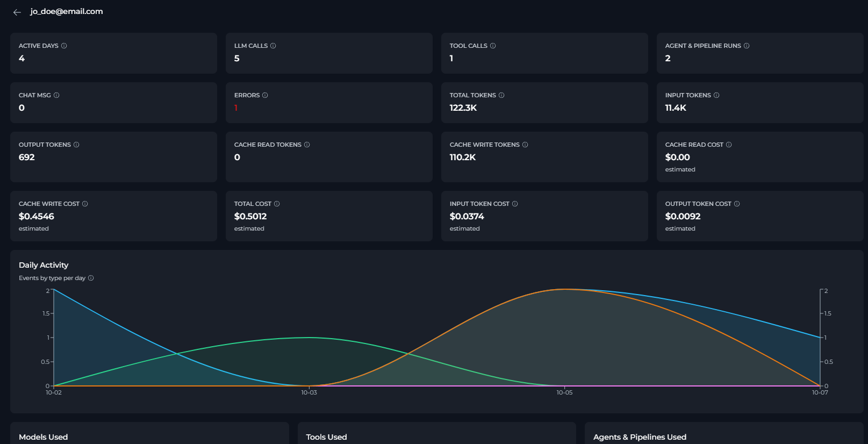
Task: Click the Chat Msg info icon
Action: (56, 95)
